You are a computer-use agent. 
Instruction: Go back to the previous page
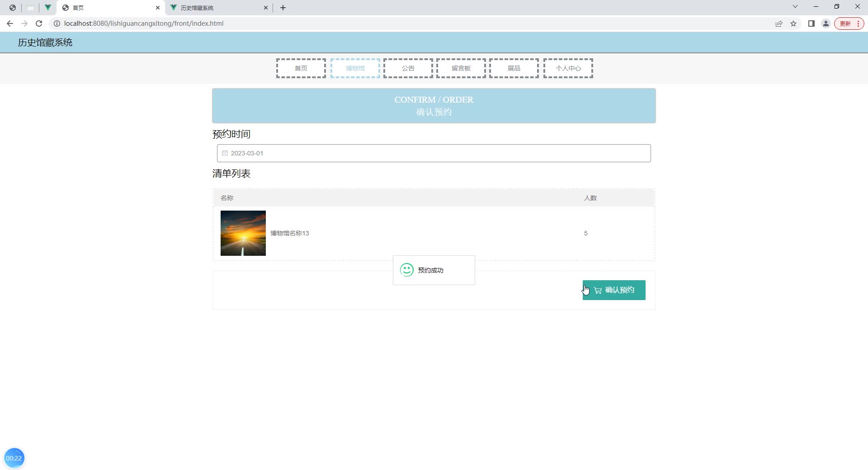tap(10, 23)
